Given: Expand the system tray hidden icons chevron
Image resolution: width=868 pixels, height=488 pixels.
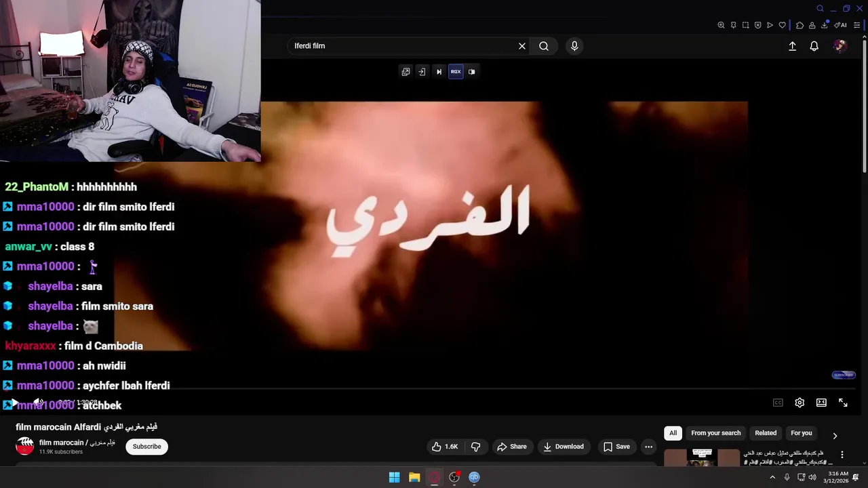Looking at the screenshot, I should [x=772, y=477].
